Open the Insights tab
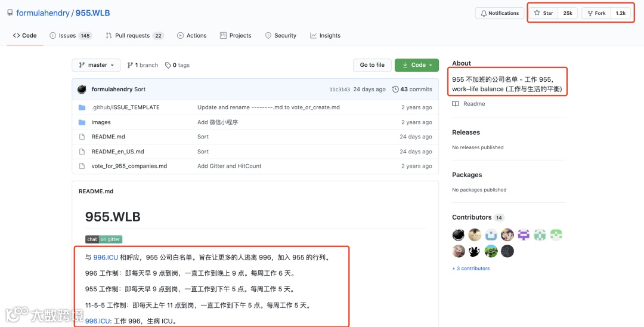 pos(326,36)
